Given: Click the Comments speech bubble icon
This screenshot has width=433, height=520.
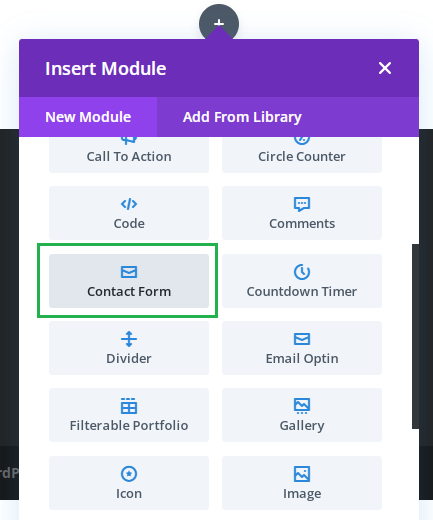Looking at the screenshot, I should [302, 204].
